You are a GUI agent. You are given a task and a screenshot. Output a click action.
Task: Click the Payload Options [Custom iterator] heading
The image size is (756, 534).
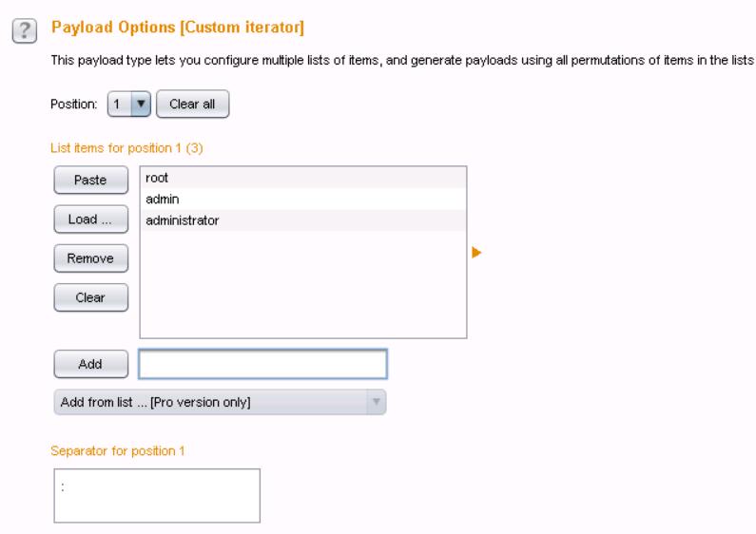[176, 29]
